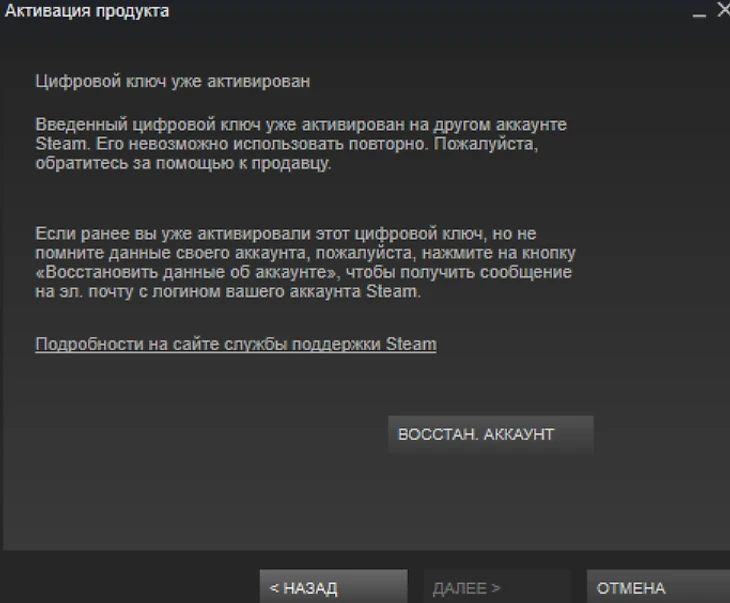The image size is (730, 603).
Task: Click the line обратитесь за помощью к продавцу
Action: pos(183,163)
